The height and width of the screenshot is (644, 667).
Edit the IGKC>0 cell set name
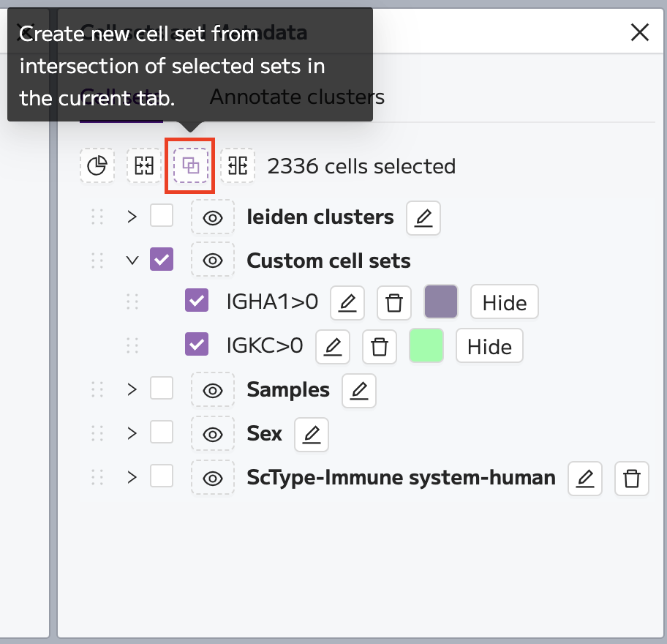click(333, 346)
